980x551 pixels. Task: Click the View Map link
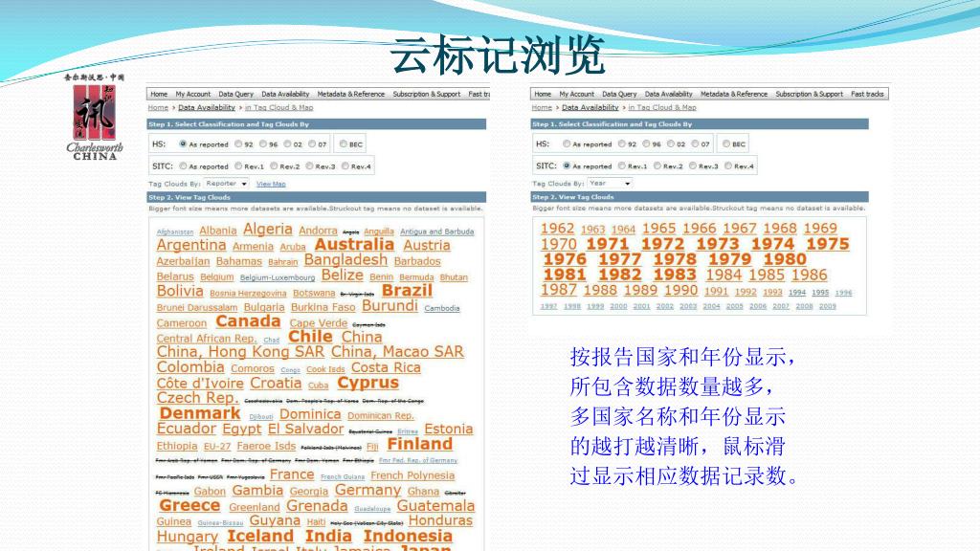271,184
